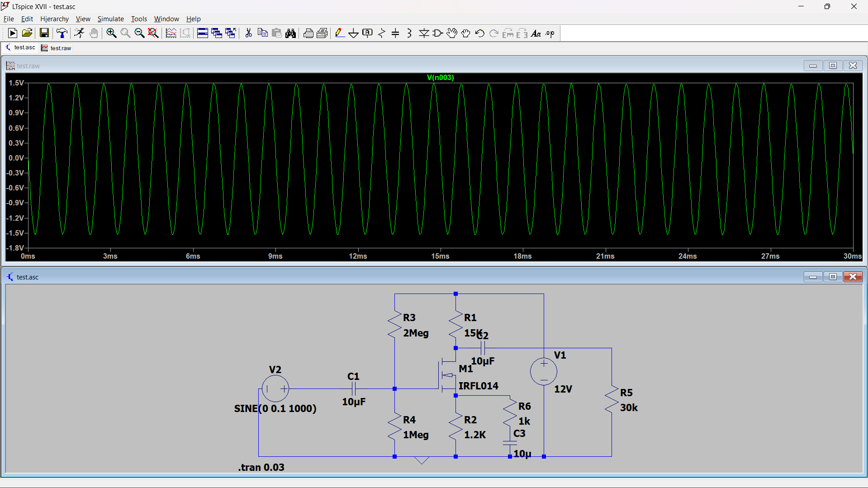
Task: Open the Simulate menu
Action: pos(110,19)
